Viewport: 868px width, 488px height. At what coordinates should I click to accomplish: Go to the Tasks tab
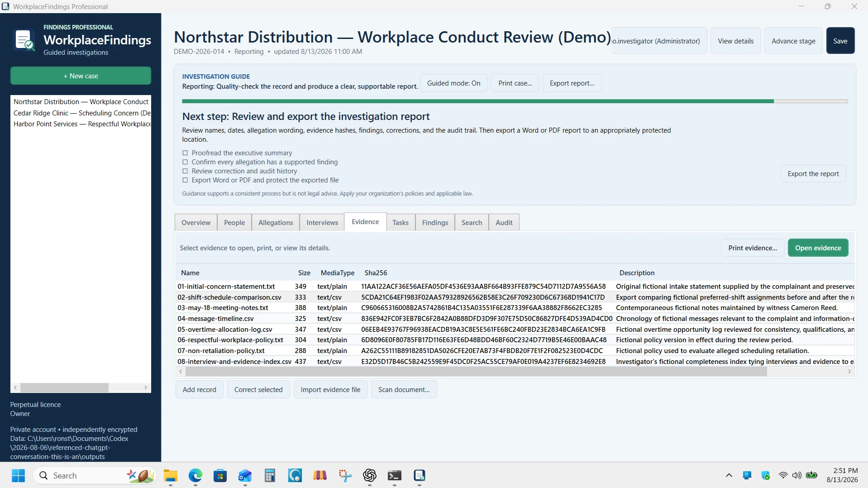(400, 222)
